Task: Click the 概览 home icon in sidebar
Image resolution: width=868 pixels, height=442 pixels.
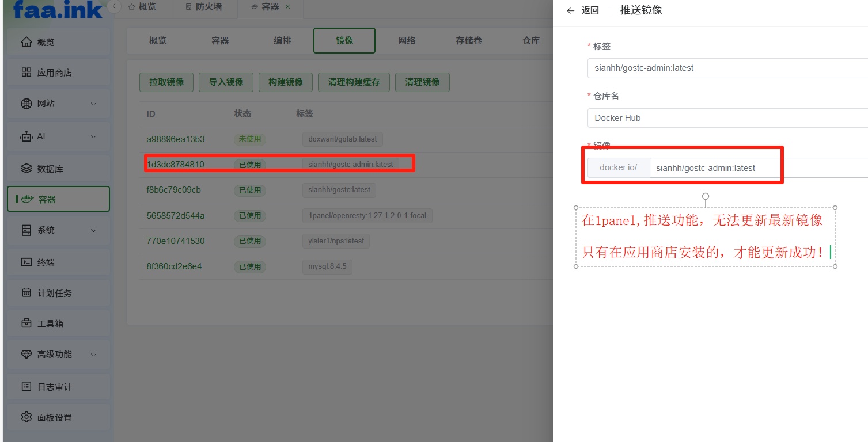Action: pyautogui.click(x=26, y=42)
